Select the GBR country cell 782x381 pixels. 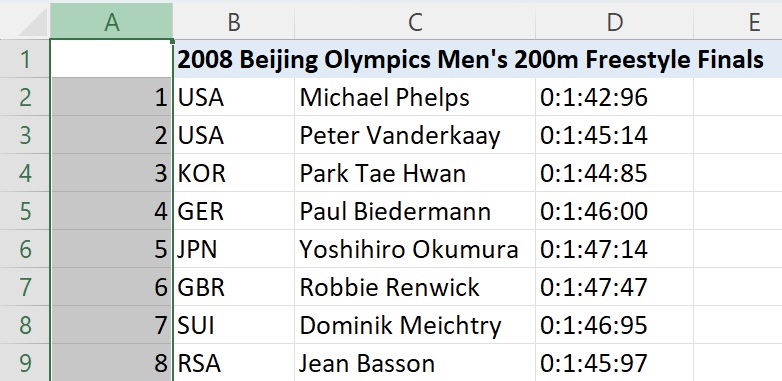tap(234, 287)
